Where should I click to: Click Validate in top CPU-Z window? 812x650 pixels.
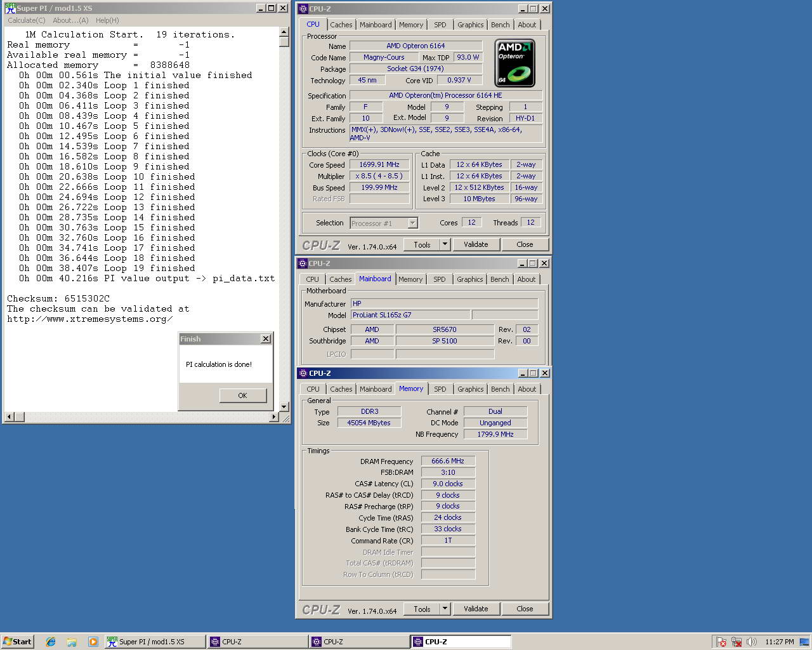[476, 244]
